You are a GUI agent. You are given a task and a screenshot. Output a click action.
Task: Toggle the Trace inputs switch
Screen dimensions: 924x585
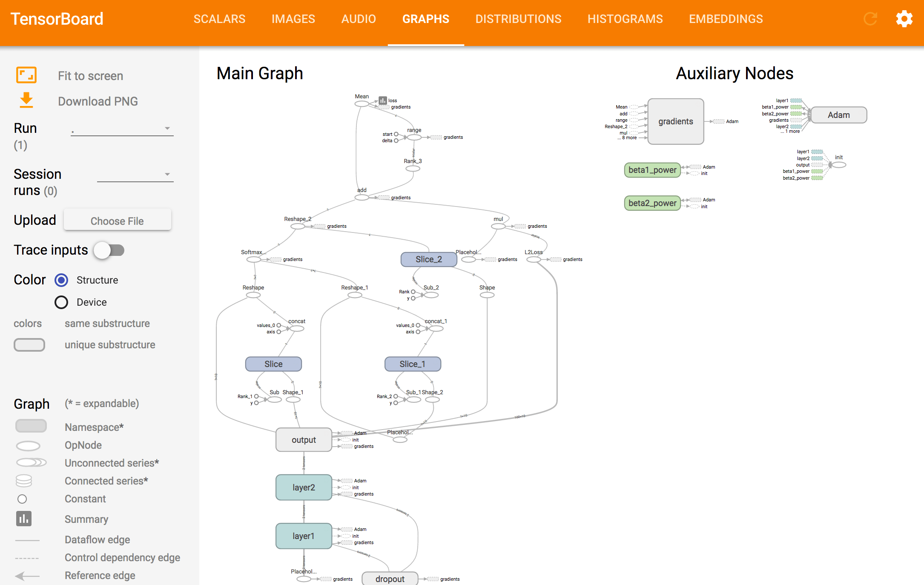pos(109,250)
